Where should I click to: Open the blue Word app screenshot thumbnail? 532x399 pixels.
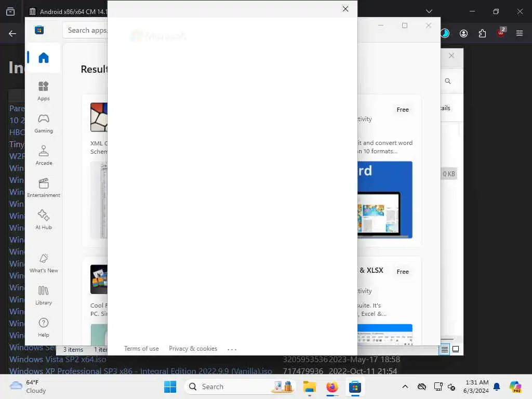385,200
